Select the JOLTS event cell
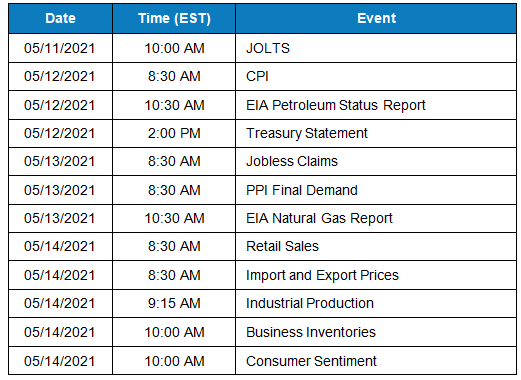This screenshot has height=380, width=521. pyautogui.click(x=376, y=48)
